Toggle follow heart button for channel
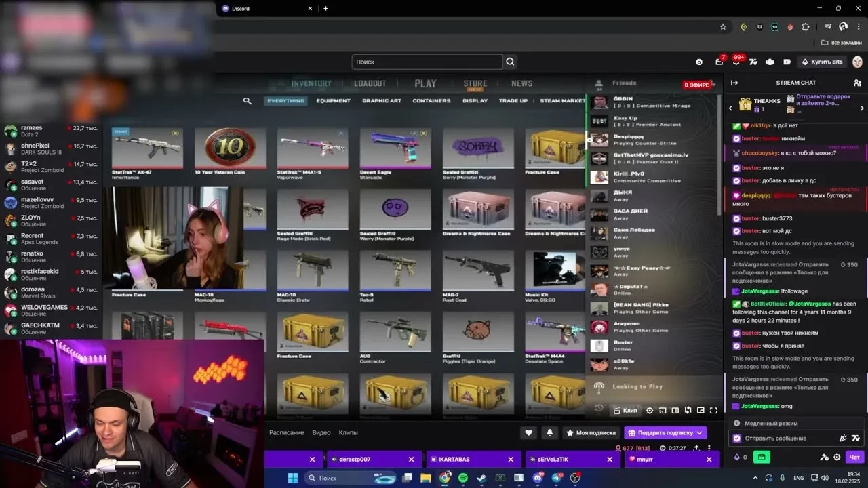 pos(529,432)
